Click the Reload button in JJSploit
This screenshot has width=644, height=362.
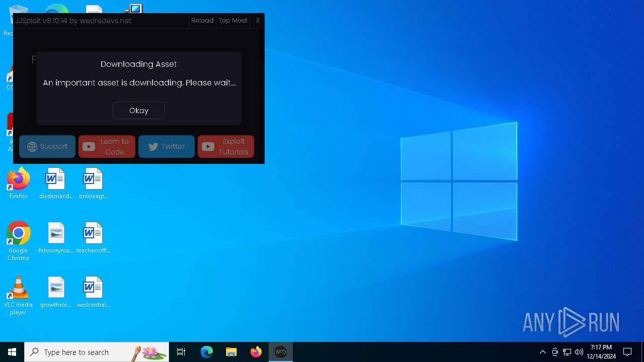click(x=202, y=21)
